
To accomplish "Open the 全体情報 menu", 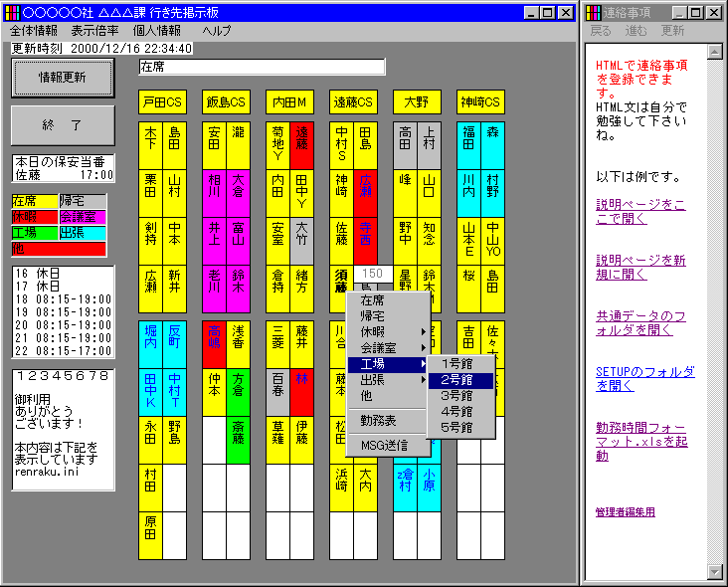I will (34, 31).
